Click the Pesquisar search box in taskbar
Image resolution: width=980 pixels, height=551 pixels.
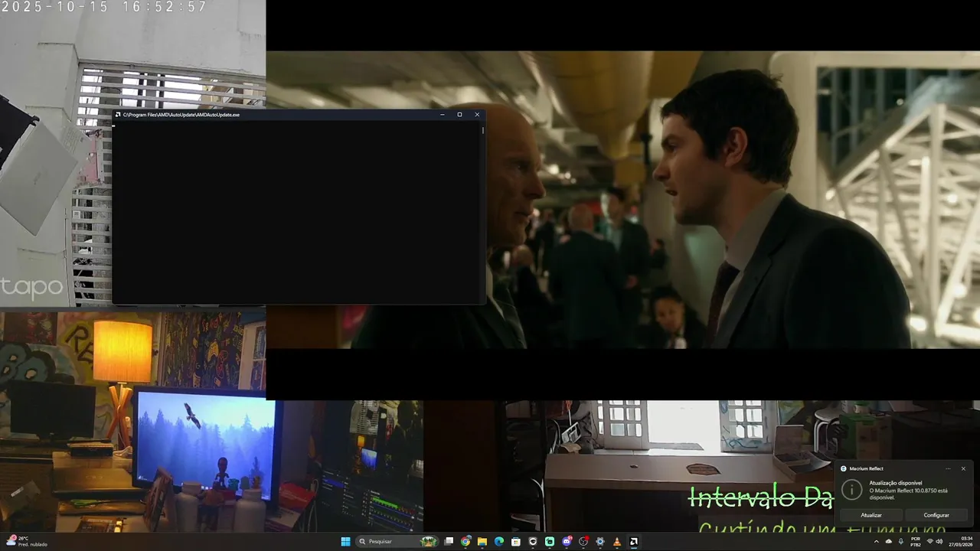point(397,541)
